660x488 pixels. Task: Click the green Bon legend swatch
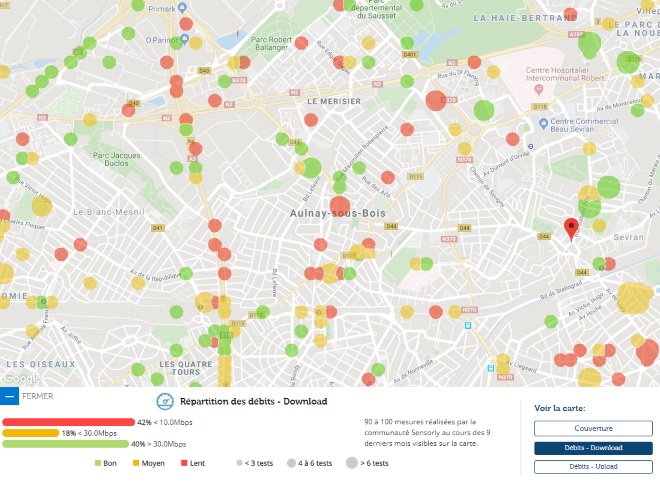(98, 464)
